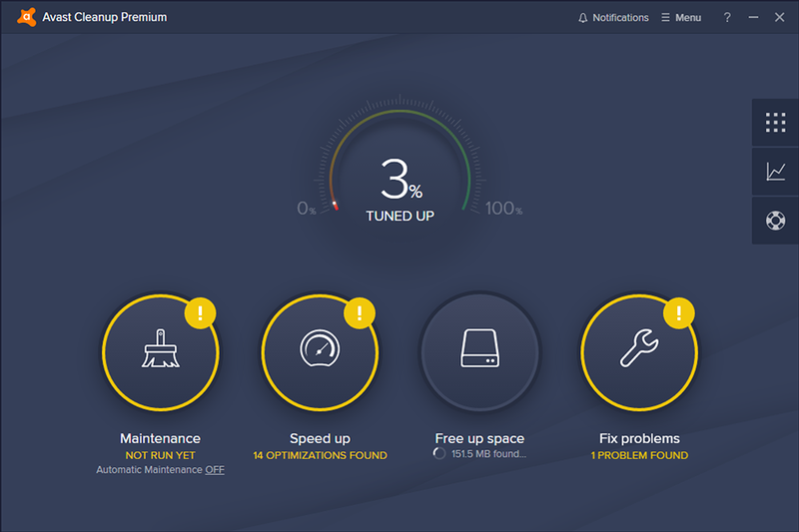
Task: Open the Speed up speedometer circle
Action: pyautogui.click(x=320, y=352)
